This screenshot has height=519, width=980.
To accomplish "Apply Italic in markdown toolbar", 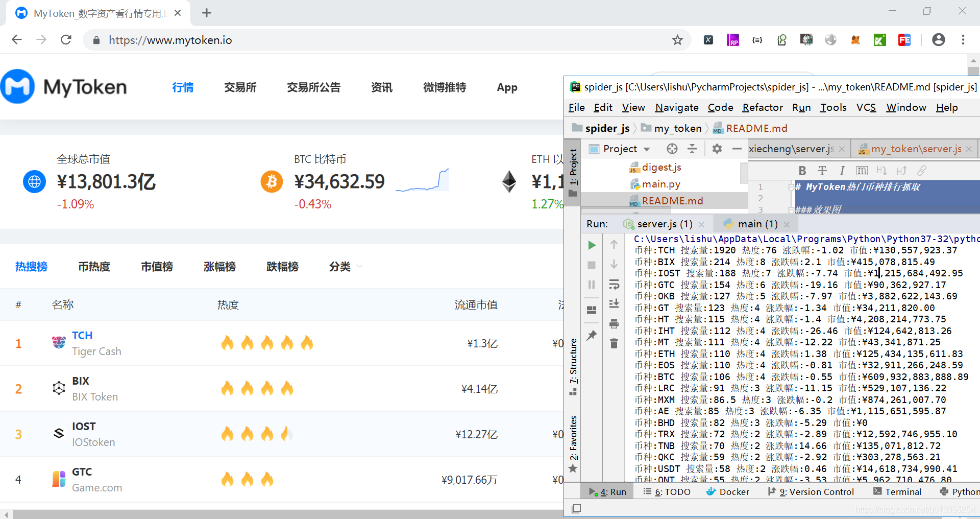I will point(842,171).
